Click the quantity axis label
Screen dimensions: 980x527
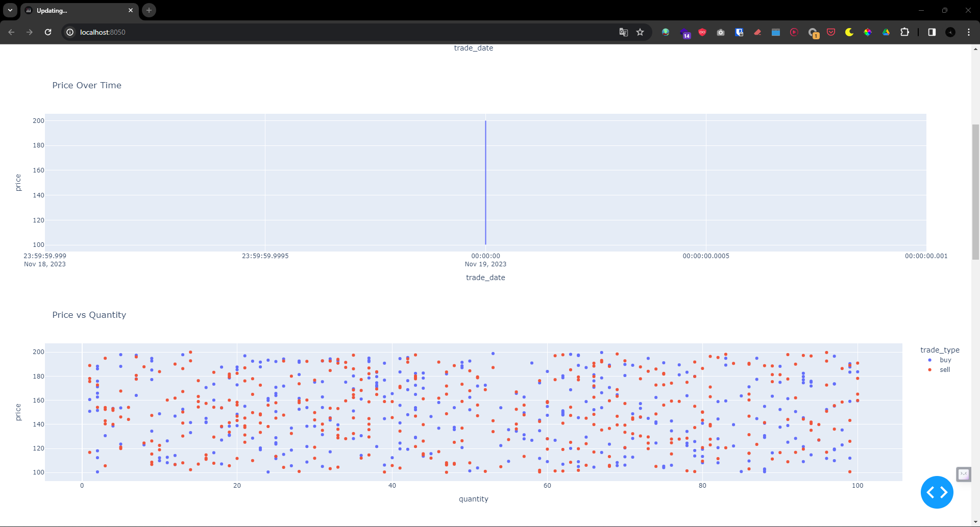[x=474, y=499]
